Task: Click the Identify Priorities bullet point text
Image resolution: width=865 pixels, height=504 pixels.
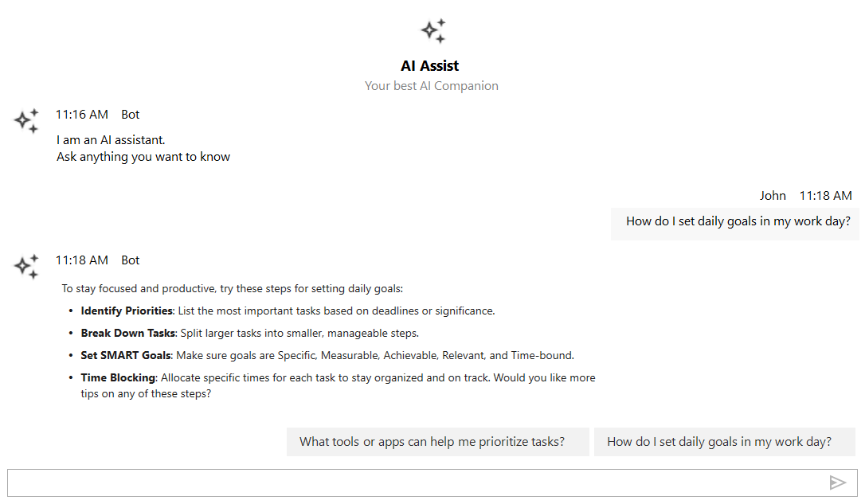Action: tap(287, 311)
